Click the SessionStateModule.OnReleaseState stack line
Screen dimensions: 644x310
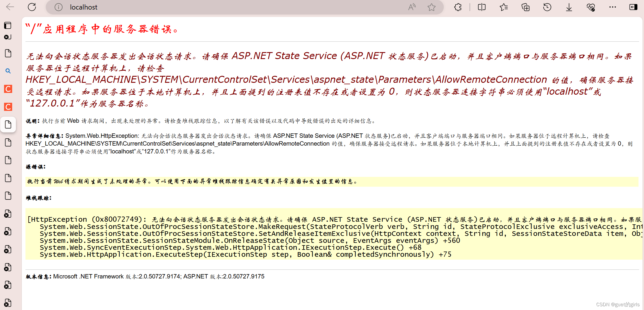pos(250,241)
